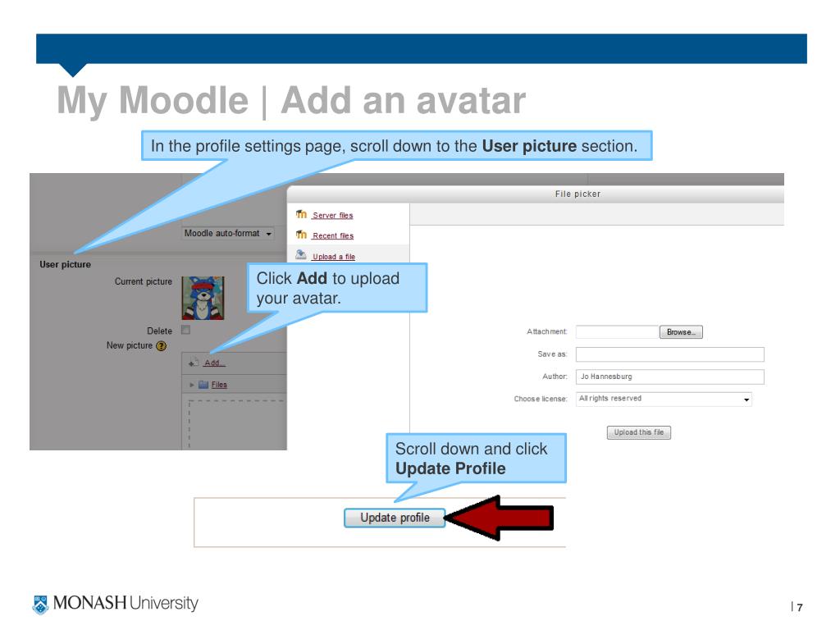Click the Choose license label
This screenshot has height=630, width=840.
[x=541, y=399]
